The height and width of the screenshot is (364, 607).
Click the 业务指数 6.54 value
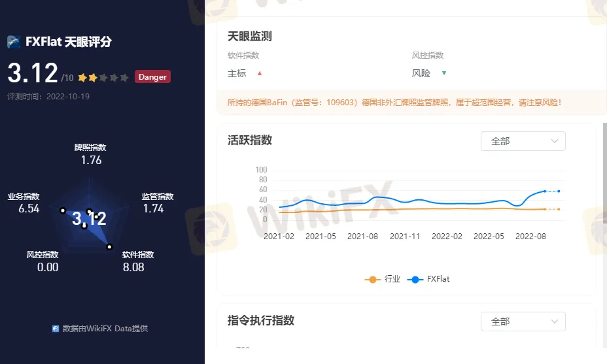[29, 208]
